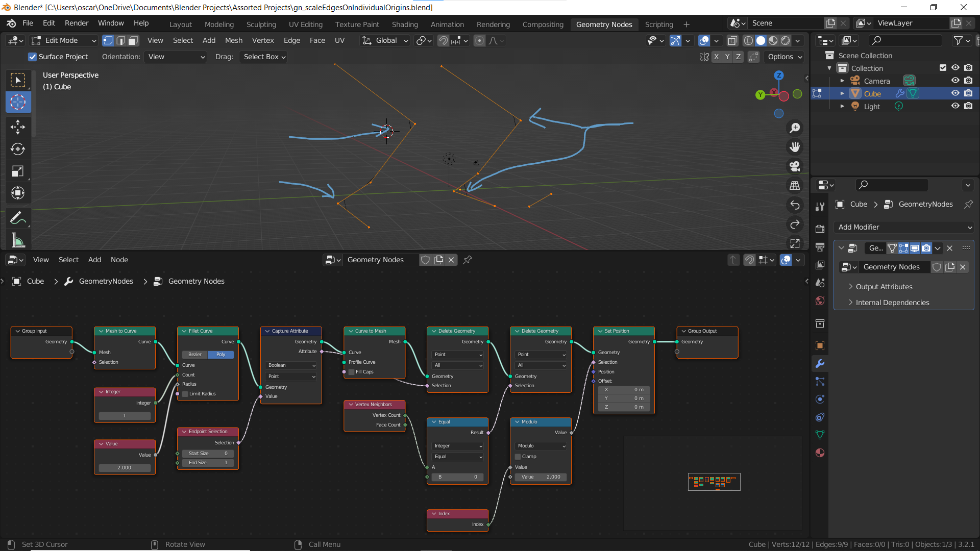Switch to the Shading workspace tab
The height and width of the screenshot is (551, 980).
click(x=405, y=24)
